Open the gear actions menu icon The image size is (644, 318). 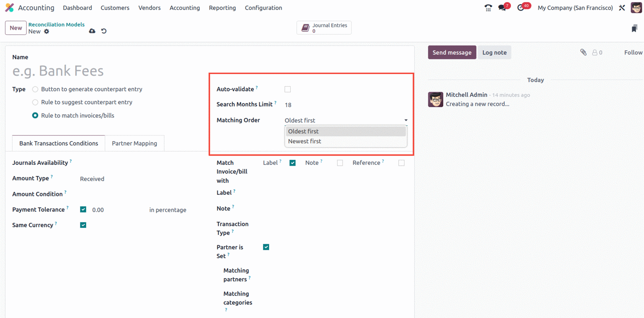click(x=47, y=32)
